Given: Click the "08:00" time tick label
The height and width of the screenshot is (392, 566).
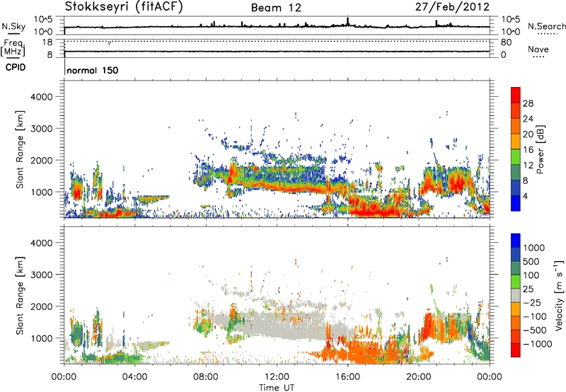Looking at the screenshot, I should [x=206, y=377].
